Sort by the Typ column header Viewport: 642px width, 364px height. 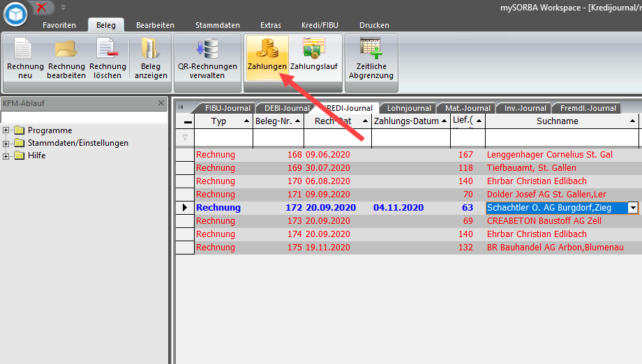[223, 121]
